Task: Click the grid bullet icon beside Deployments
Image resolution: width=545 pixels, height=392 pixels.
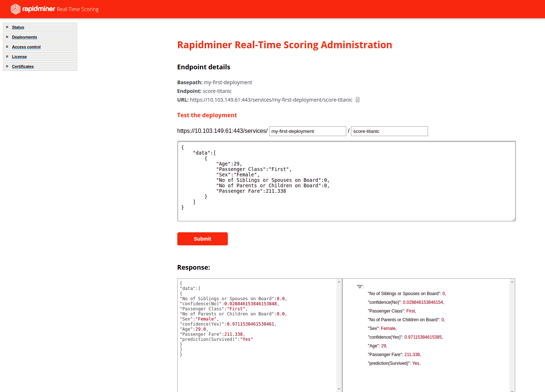Action: 7,37
